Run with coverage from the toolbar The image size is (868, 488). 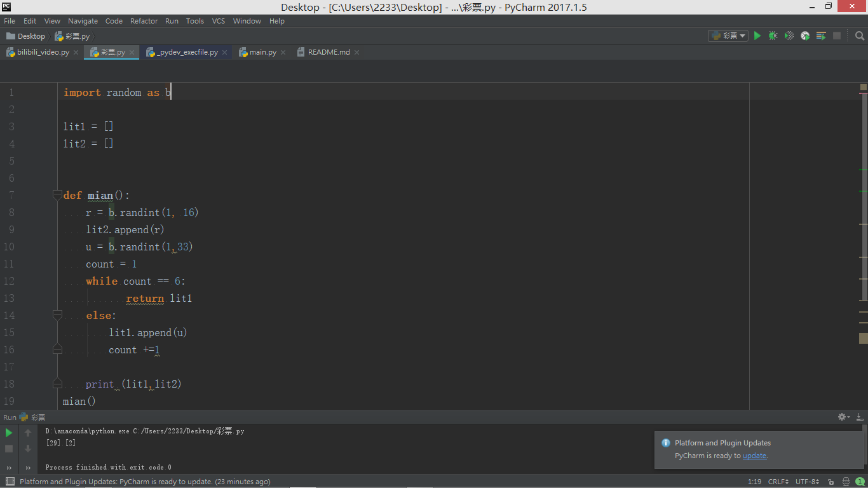click(x=789, y=36)
